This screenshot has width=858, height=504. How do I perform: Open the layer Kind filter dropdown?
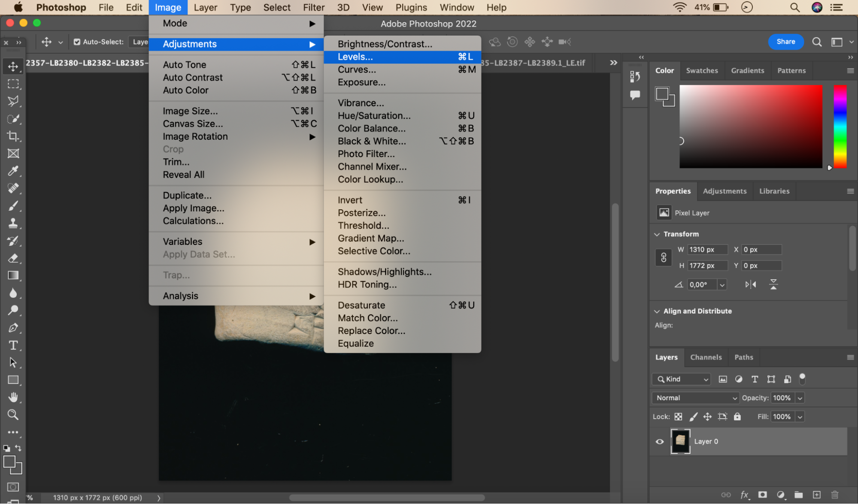(681, 379)
